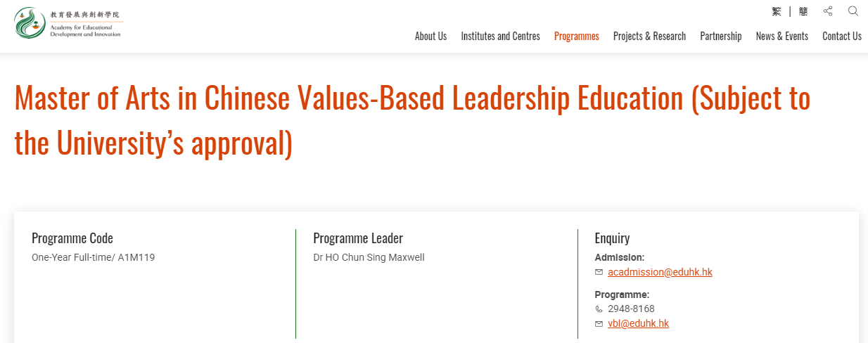The image size is (868, 343).
Task: Click the Master of Arts programme title
Action: click(x=412, y=121)
